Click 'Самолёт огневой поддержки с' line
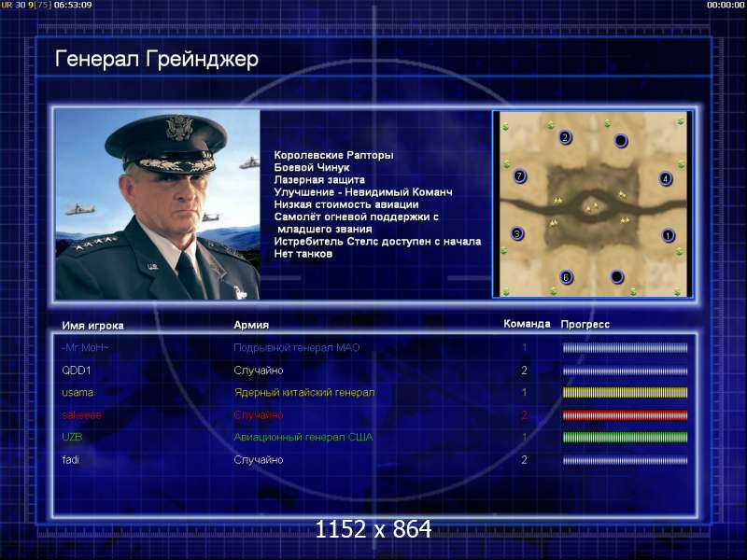The image size is (747, 560). [357, 217]
